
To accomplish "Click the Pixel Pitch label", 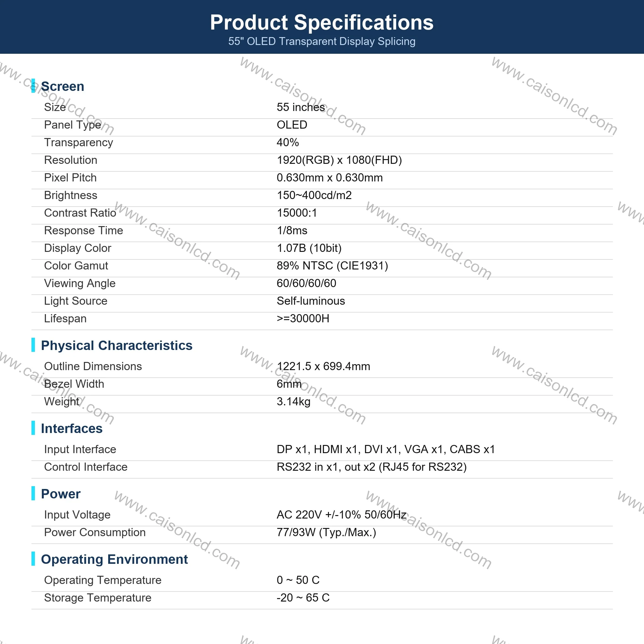I will 70,178.
